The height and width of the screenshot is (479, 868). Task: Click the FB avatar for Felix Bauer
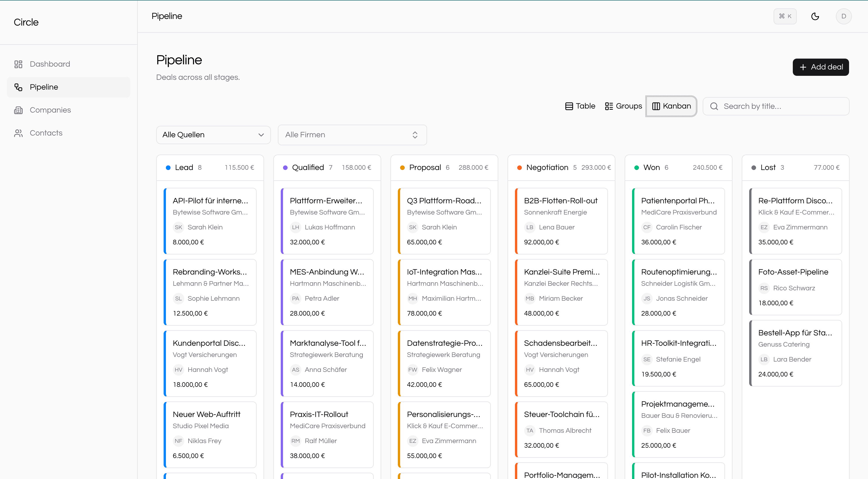point(647,430)
